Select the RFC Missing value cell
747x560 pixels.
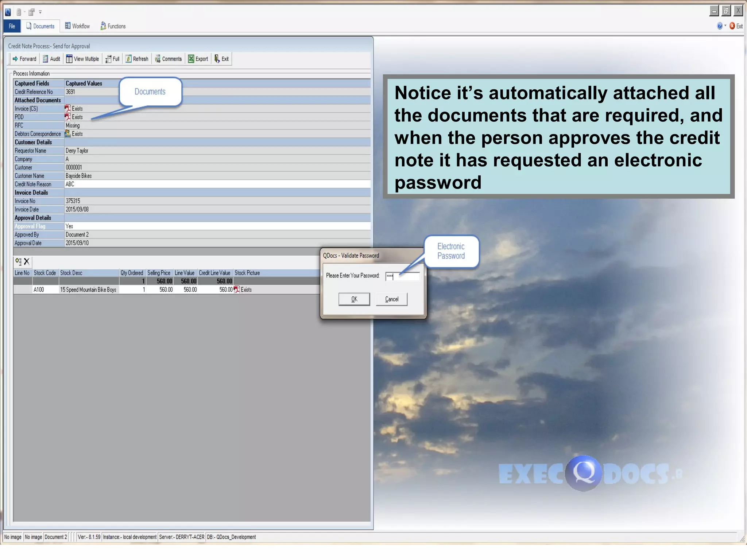217,125
